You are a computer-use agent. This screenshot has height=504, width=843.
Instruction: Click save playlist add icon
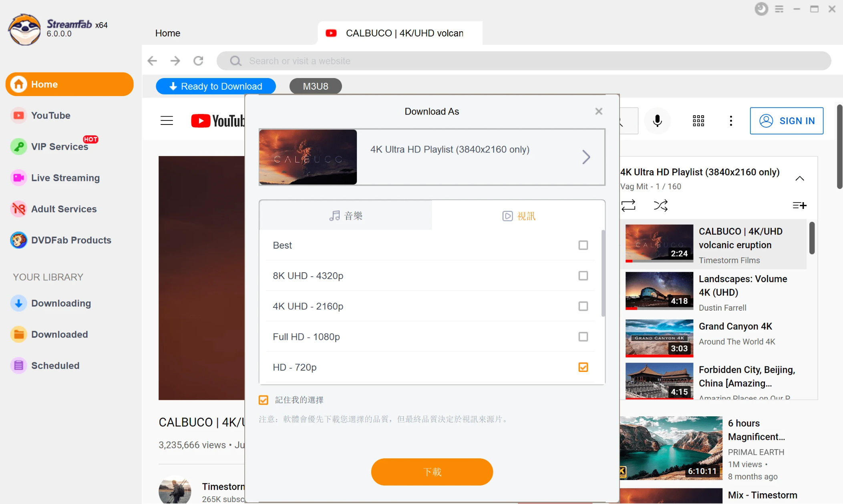pos(799,205)
